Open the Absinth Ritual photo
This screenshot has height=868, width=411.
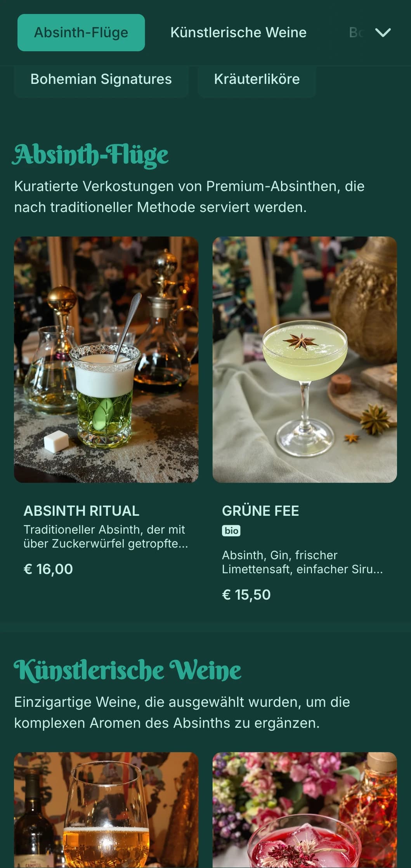pos(106,360)
